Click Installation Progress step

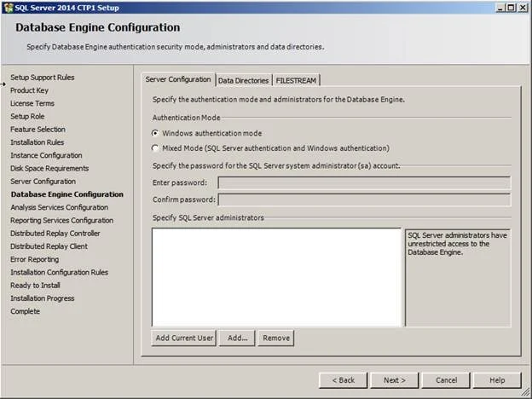(43, 298)
